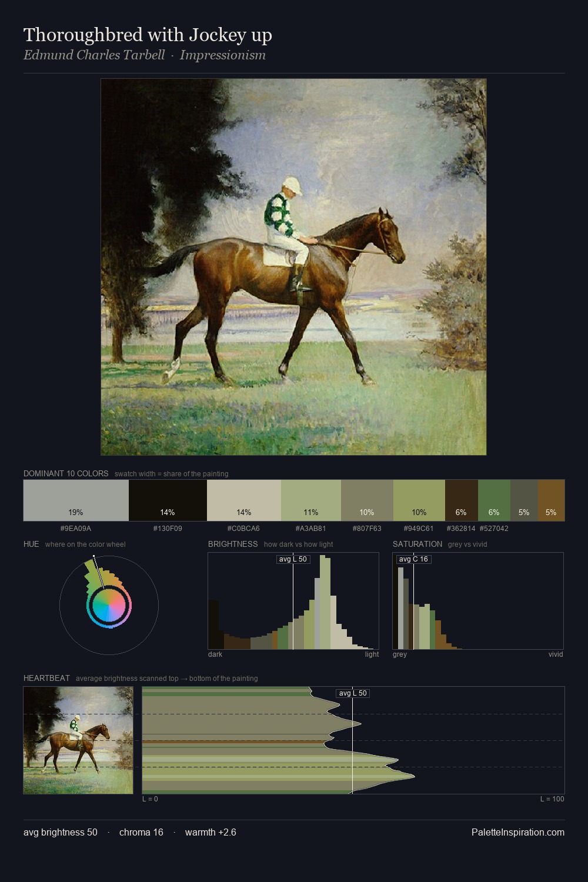Click the 'grey' axis label under Saturation

click(400, 654)
